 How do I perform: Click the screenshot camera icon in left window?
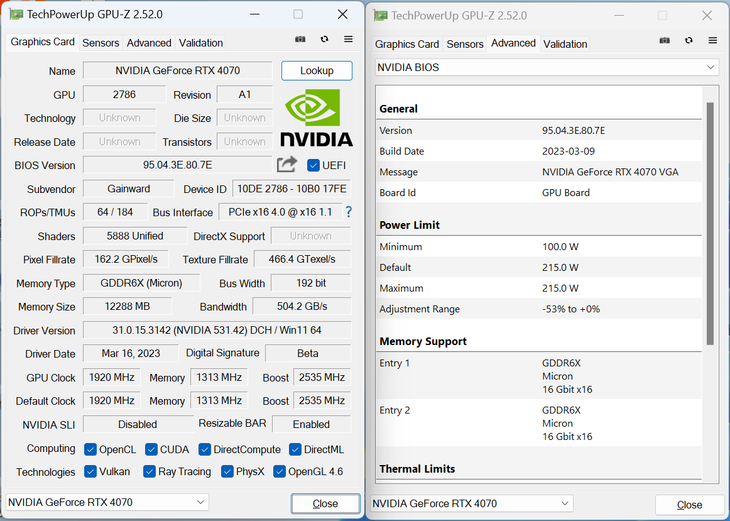(x=300, y=39)
